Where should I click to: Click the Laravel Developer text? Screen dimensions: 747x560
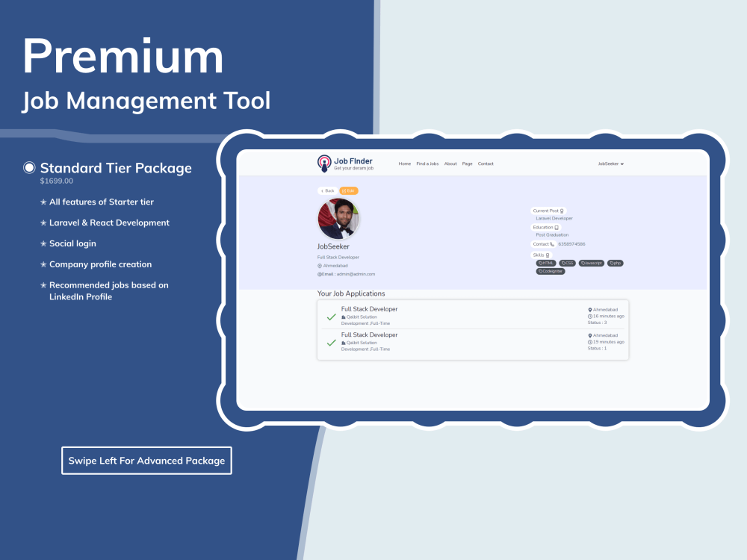[x=554, y=219]
